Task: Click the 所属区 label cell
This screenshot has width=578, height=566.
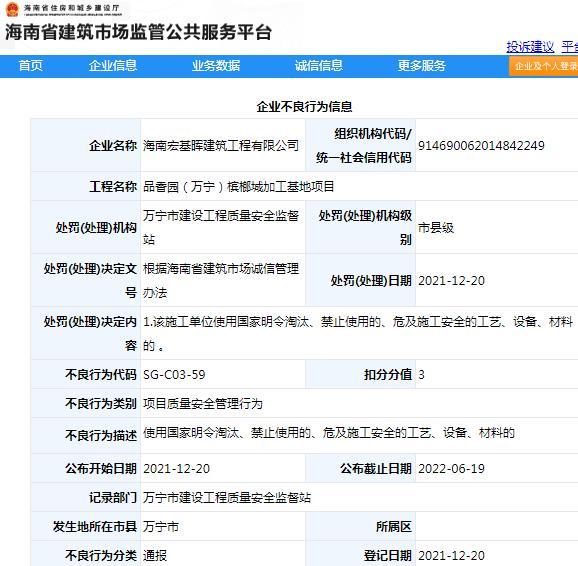Action: [x=361, y=527]
